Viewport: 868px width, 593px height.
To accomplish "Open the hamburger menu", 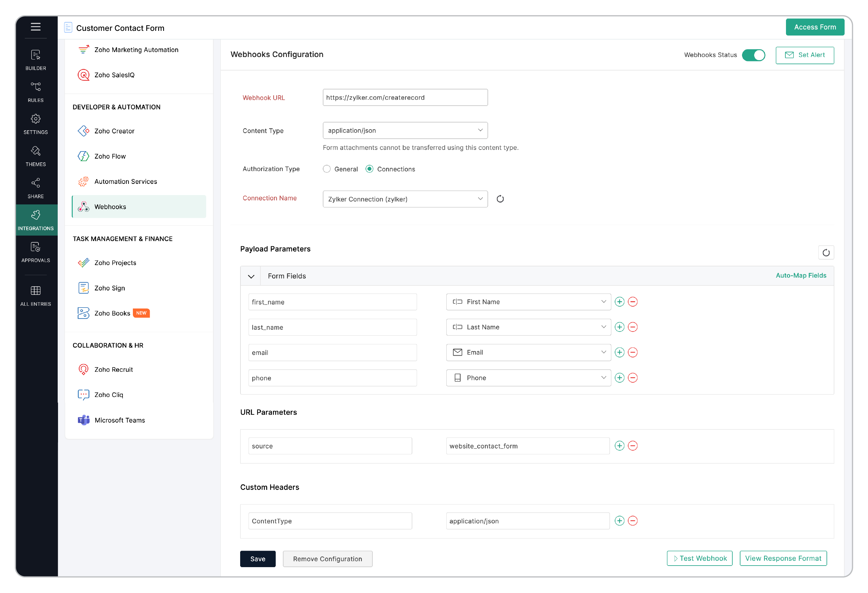I will (x=36, y=26).
